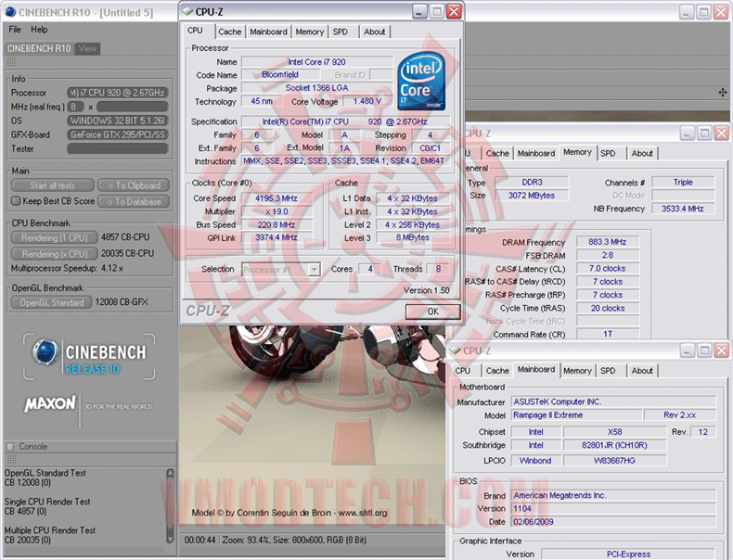Open SPD tab in Mainboard CPU-Z window

[608, 370]
